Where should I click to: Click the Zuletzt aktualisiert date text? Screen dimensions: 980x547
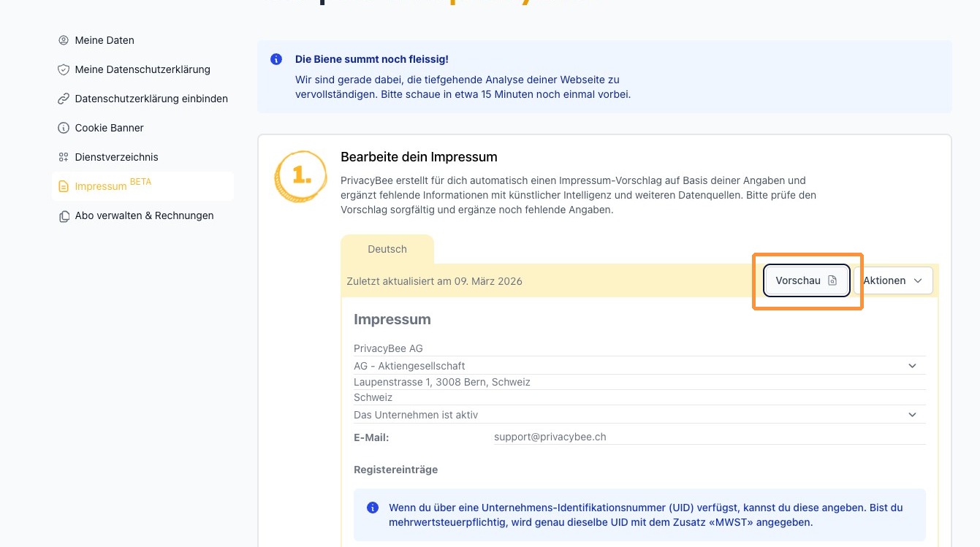435,281
